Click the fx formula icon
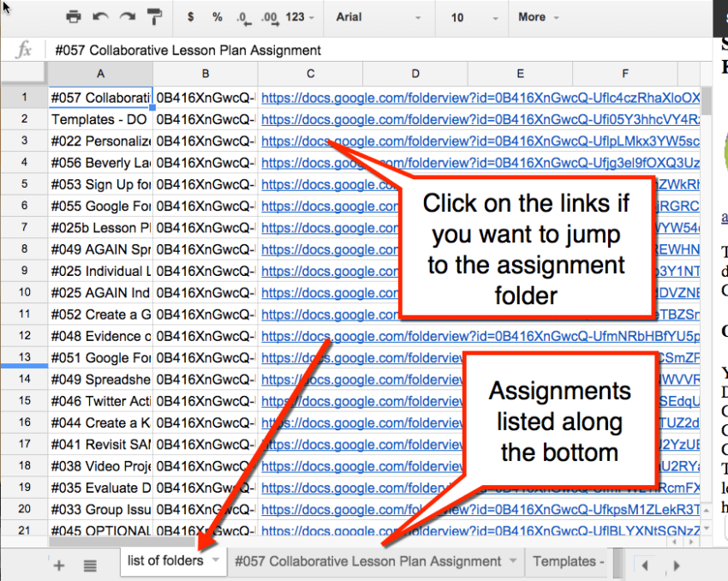Viewport: 728px width, 581px height. coord(23,50)
